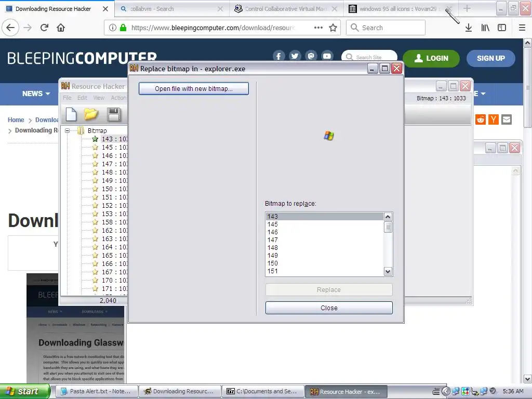
Task: Select tree item 148 in Resource Hacker
Action: (x=114, y=172)
